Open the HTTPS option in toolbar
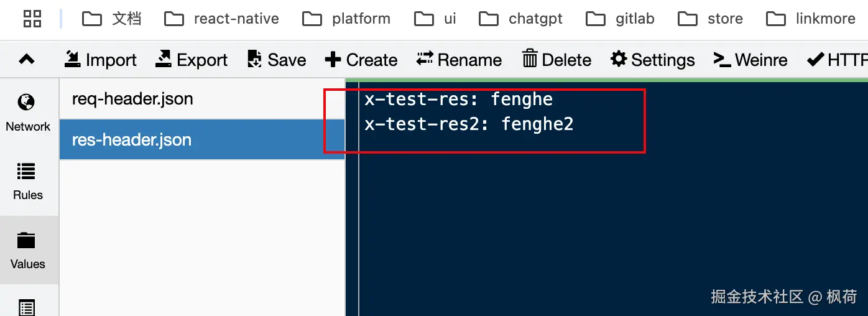This screenshot has width=868, height=316. [x=836, y=60]
